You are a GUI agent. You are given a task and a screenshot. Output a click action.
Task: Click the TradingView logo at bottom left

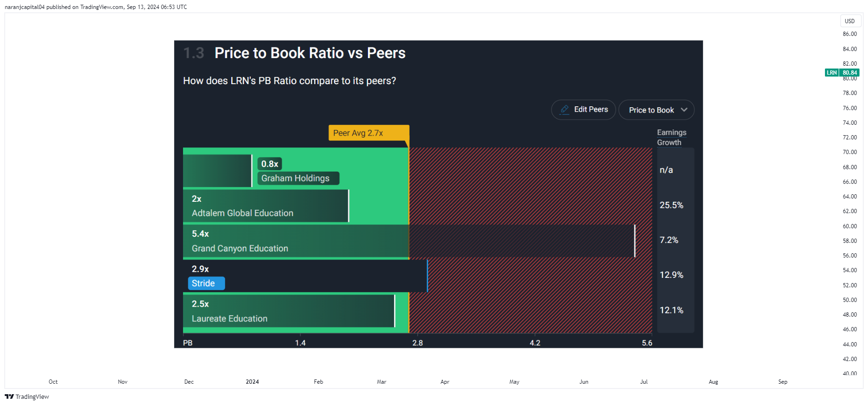27,396
